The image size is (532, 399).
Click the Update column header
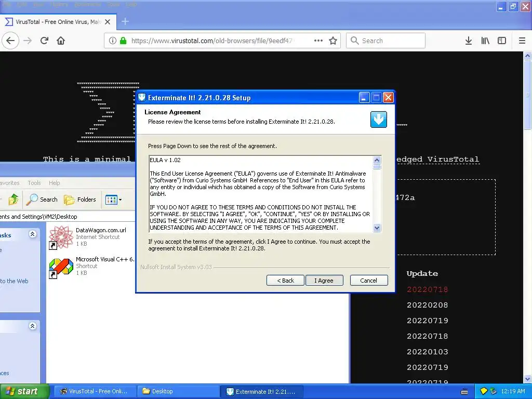422,273
